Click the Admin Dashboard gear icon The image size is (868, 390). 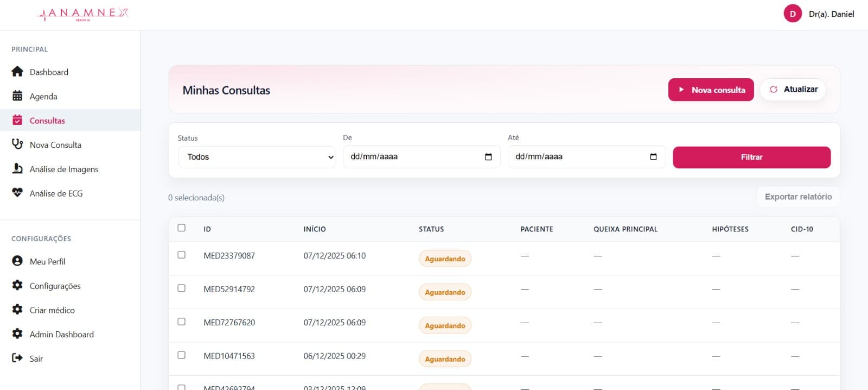click(17, 334)
